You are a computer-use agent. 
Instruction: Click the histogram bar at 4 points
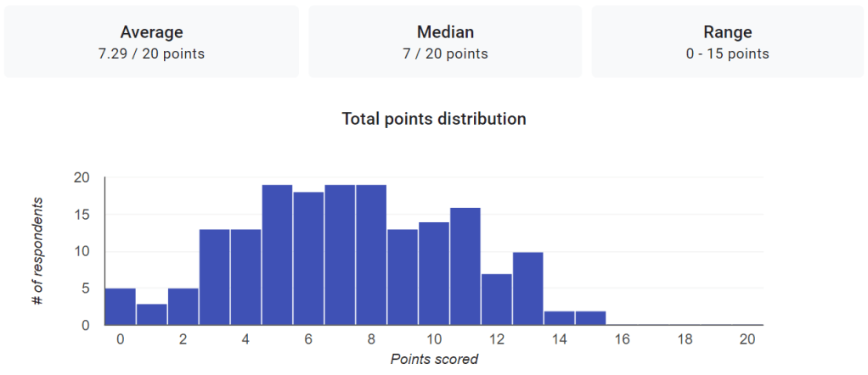pos(245,278)
